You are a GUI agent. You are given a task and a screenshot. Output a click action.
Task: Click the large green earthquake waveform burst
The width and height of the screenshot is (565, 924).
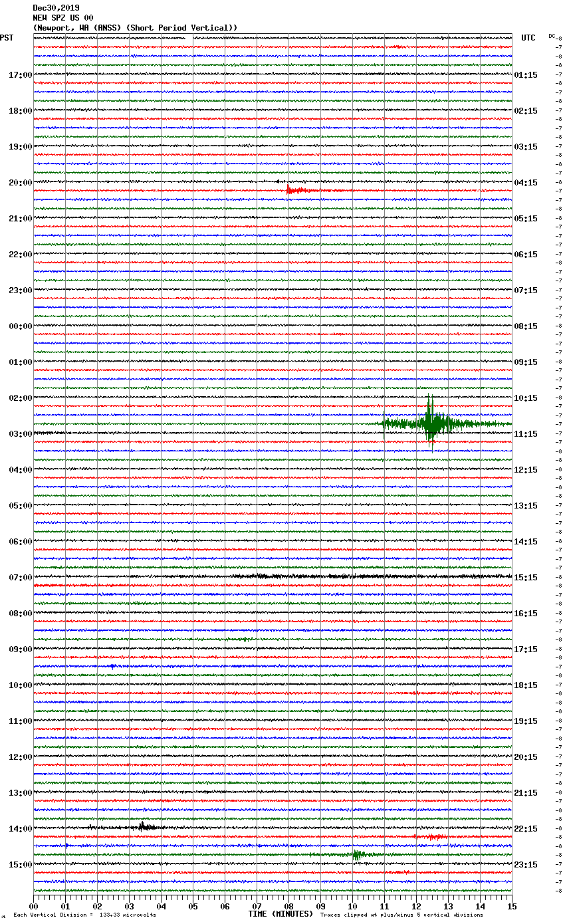[431, 423]
